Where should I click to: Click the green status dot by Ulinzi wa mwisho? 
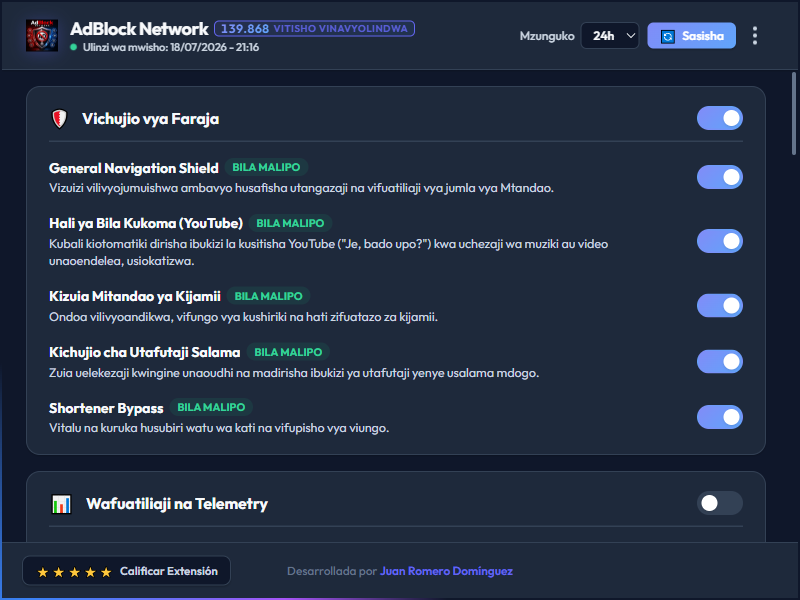coord(73,47)
